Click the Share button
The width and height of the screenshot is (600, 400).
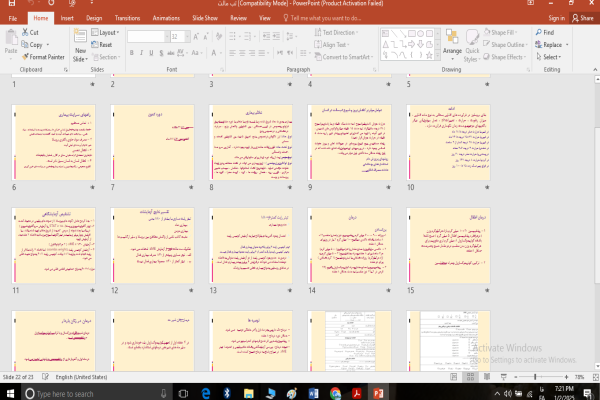coord(583,18)
